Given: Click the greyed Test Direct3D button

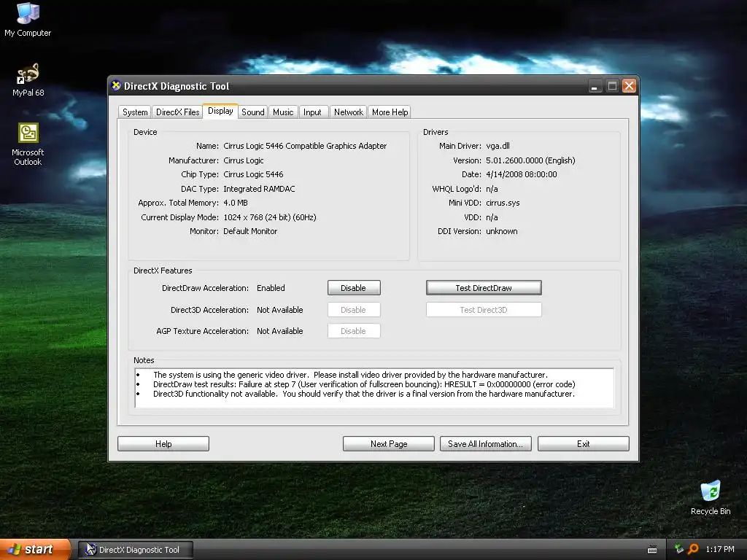Looking at the screenshot, I should (484, 309).
